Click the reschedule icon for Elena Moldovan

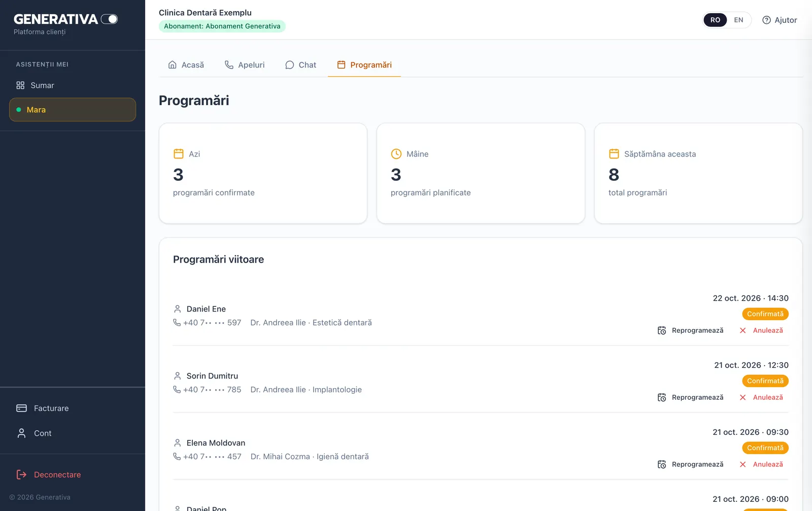[662, 465]
